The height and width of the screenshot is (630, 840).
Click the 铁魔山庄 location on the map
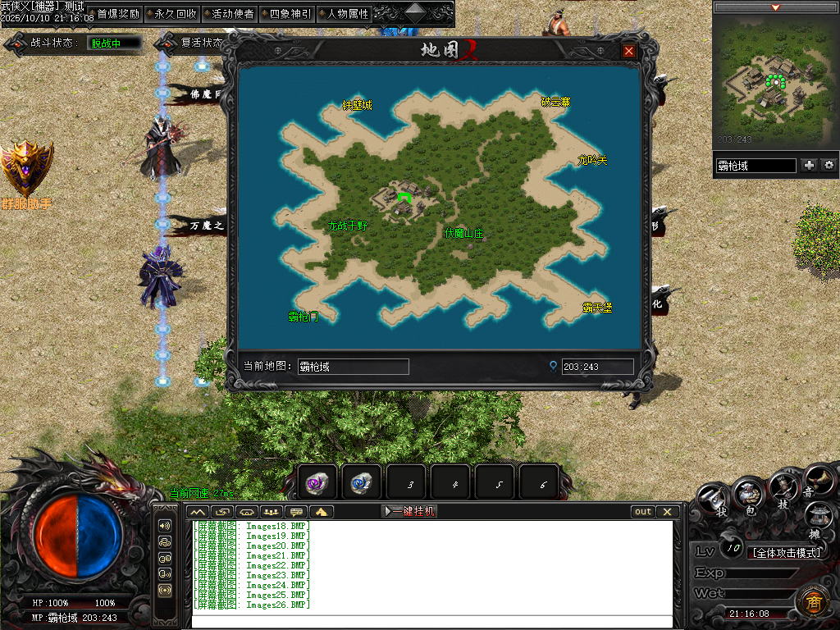(464, 234)
